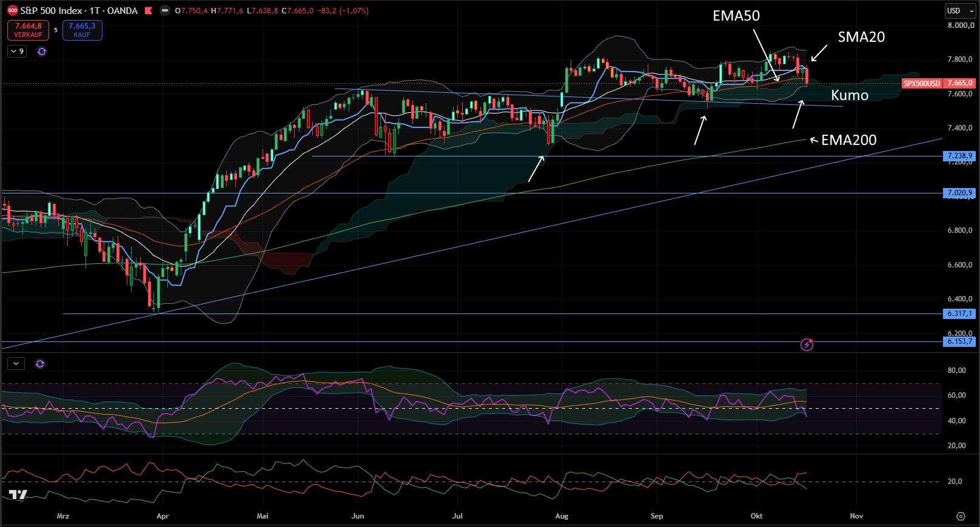Click the Nov label on the time axis

pos(856,516)
